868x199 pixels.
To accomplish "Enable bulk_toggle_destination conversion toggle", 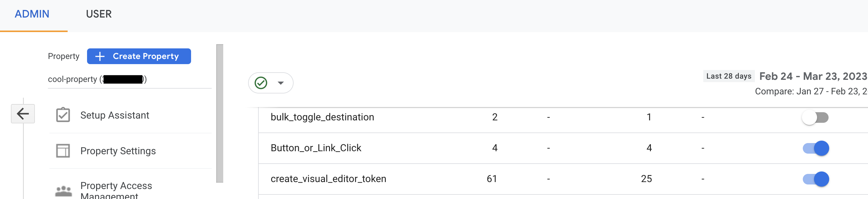I will 815,117.
